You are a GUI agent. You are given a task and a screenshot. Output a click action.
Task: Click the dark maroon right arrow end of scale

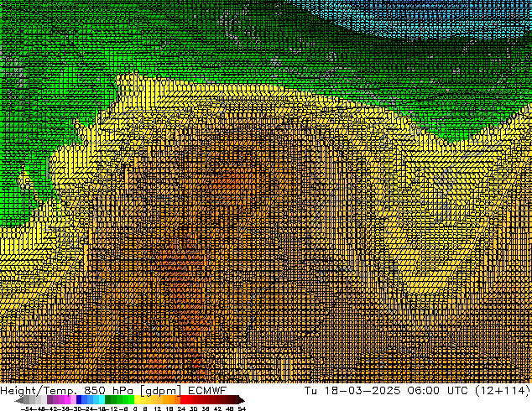tap(241, 400)
